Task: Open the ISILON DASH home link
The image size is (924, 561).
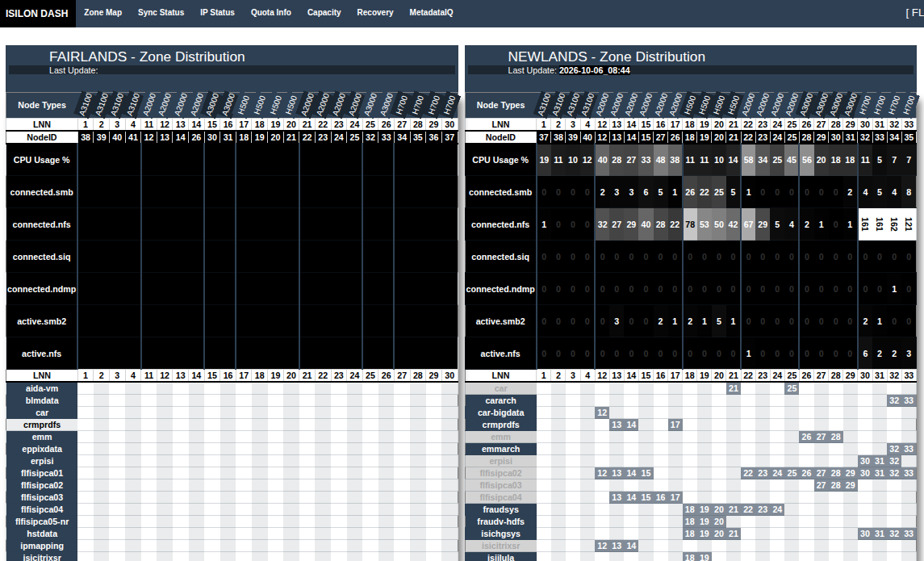Action: (37, 13)
